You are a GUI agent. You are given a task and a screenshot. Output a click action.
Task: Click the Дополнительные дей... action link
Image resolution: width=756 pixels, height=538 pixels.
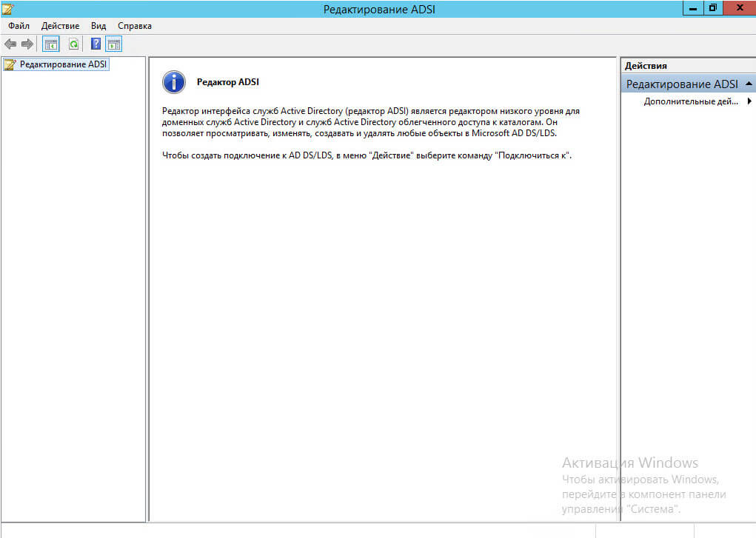point(691,101)
